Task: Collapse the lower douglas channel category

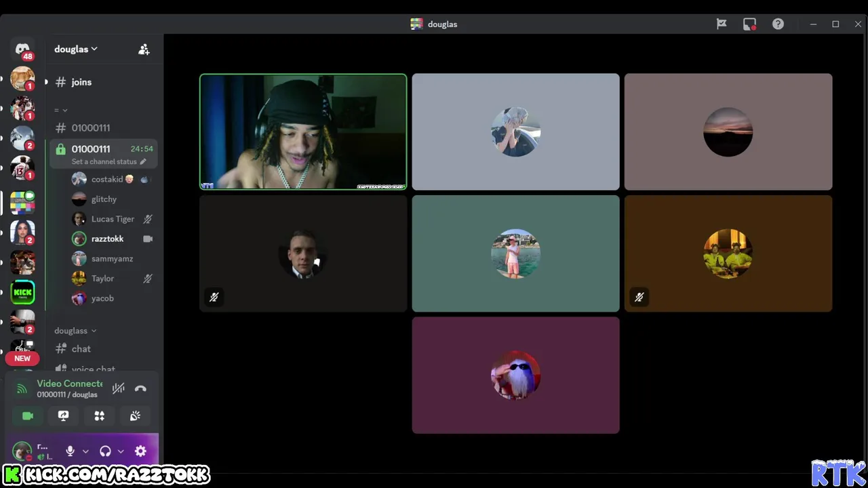Action: click(x=75, y=331)
